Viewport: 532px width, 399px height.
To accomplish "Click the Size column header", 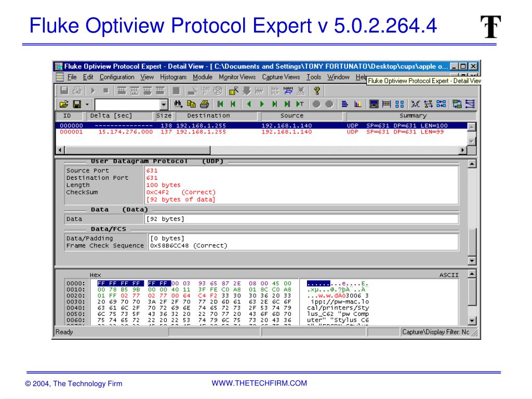I will coord(164,116).
